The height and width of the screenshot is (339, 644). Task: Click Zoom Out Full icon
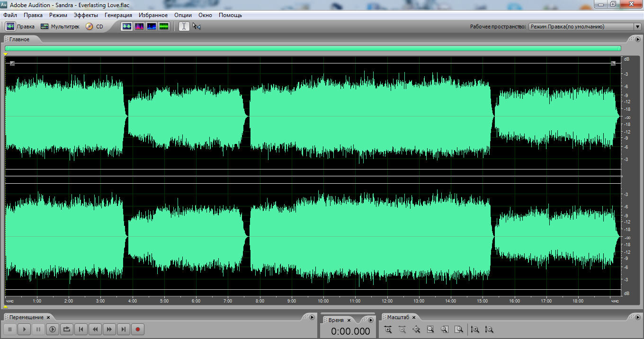click(x=416, y=330)
